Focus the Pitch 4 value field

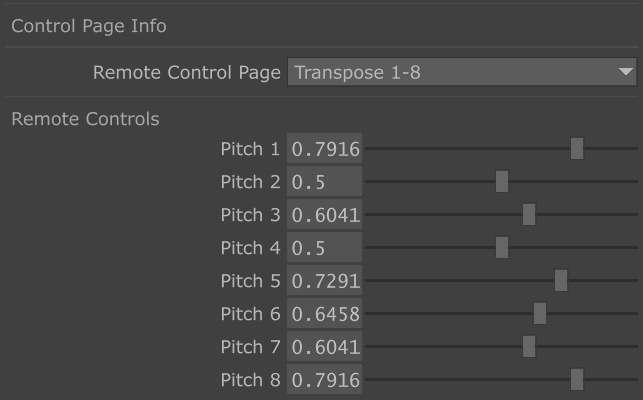point(324,248)
